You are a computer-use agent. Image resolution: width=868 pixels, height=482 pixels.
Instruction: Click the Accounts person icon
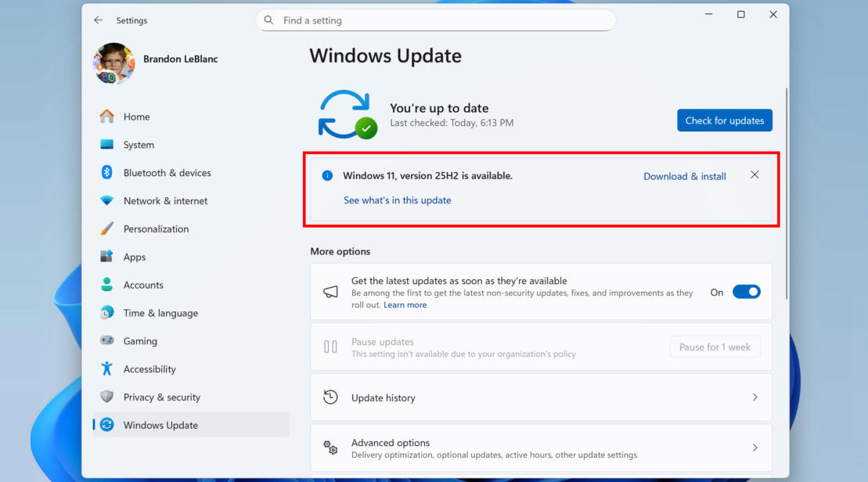(107, 285)
